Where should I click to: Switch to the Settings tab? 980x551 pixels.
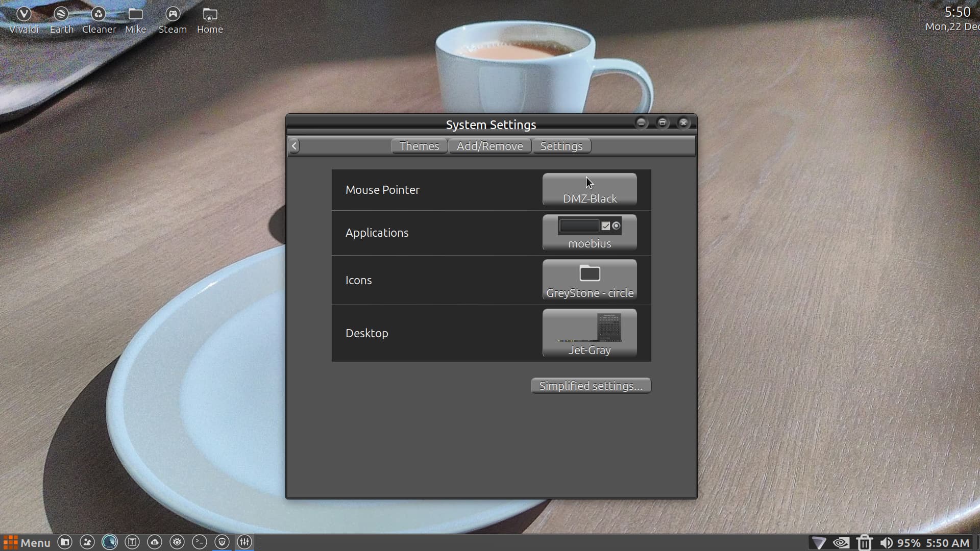pos(561,146)
